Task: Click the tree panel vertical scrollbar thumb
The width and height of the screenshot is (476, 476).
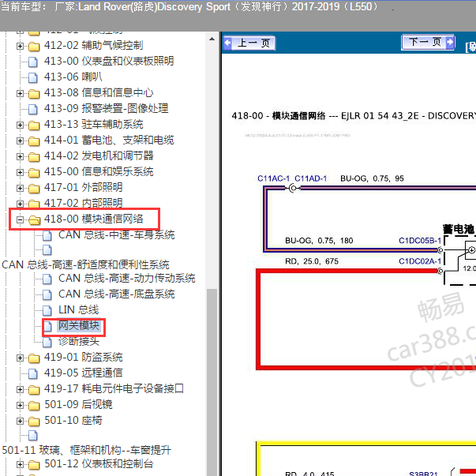Action: pyautogui.click(x=212, y=382)
